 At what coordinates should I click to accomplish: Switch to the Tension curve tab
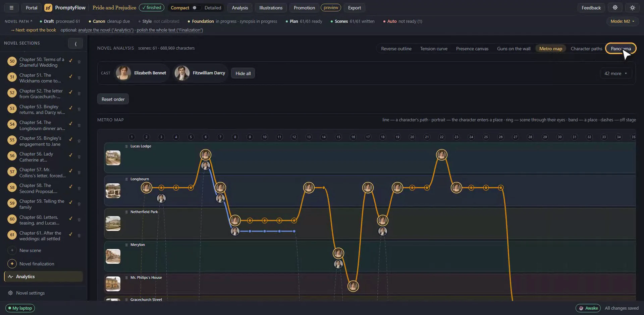point(434,49)
